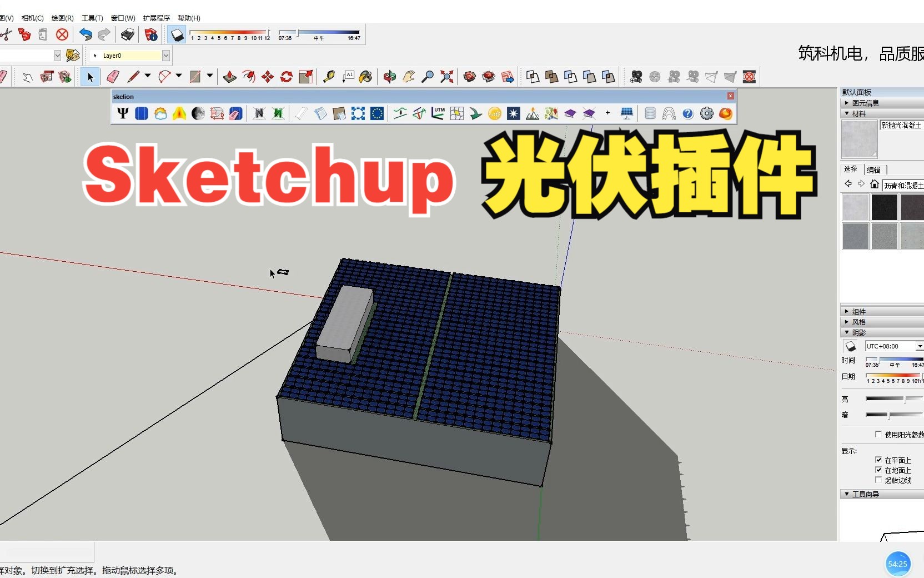Viewport: 924px width, 578px height.
Task: Toggle shadow display in Shadows panel
Action: 851,346
